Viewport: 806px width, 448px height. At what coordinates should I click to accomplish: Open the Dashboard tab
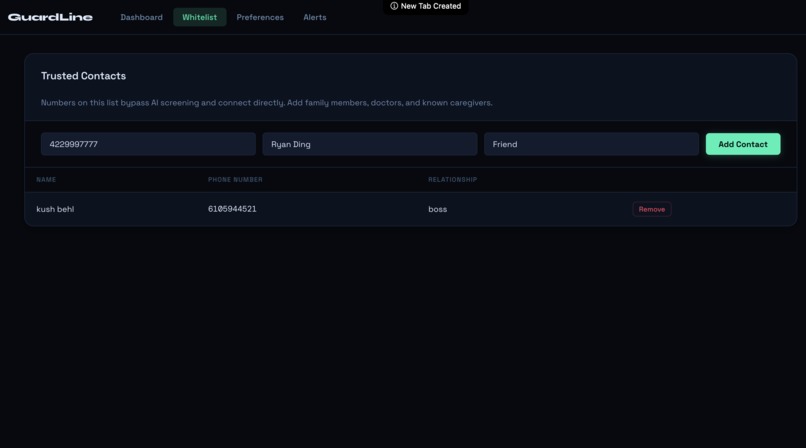click(141, 17)
